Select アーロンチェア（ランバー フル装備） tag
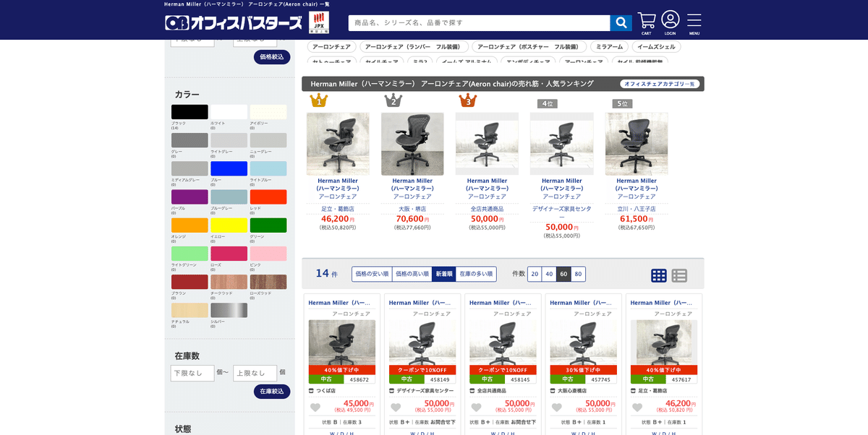This screenshot has height=435, width=868. click(414, 46)
